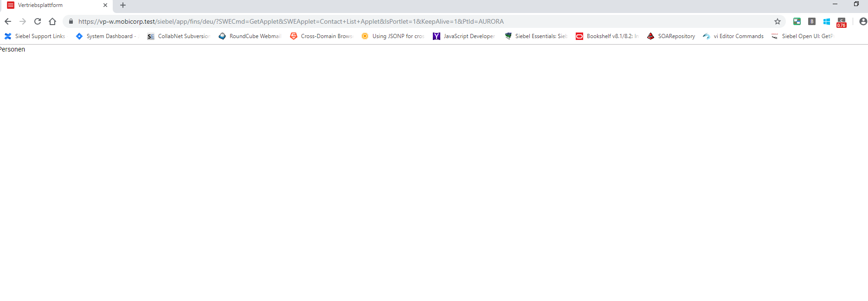Restore down the browser window
Screen dimensions: 868x301
[x=856, y=4]
